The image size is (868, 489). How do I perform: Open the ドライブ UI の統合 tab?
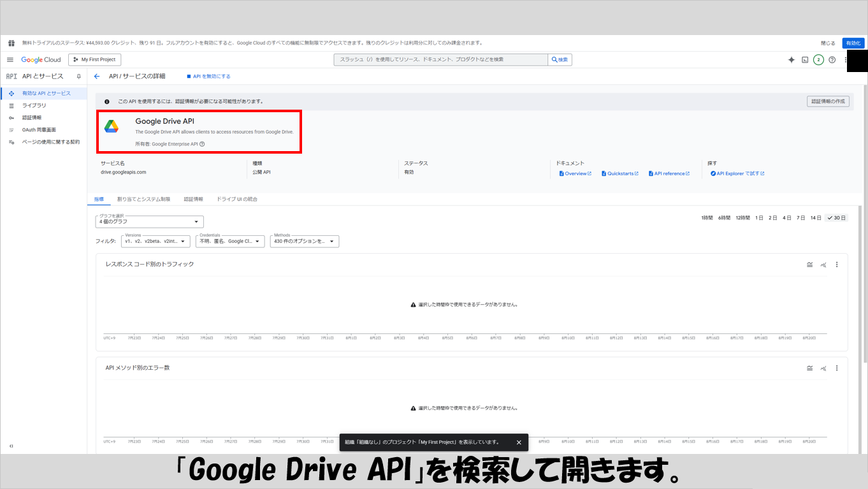237,199
